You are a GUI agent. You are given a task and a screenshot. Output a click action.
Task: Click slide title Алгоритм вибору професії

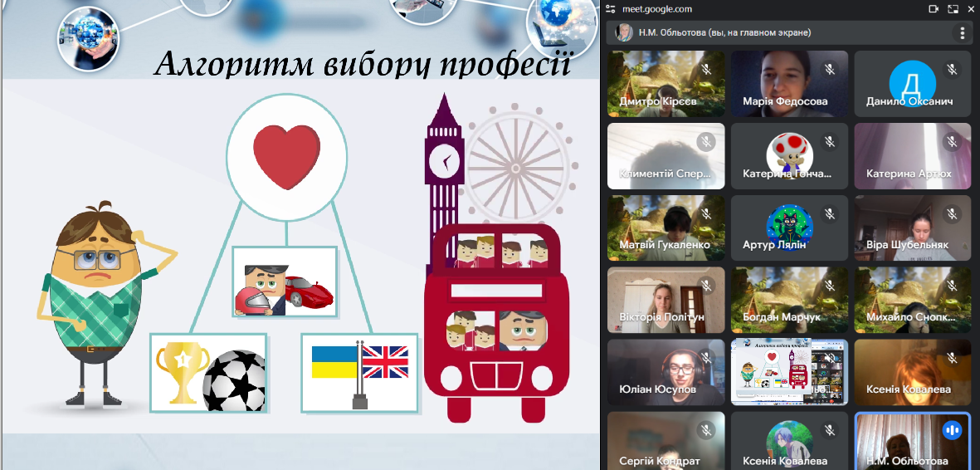pos(363,64)
